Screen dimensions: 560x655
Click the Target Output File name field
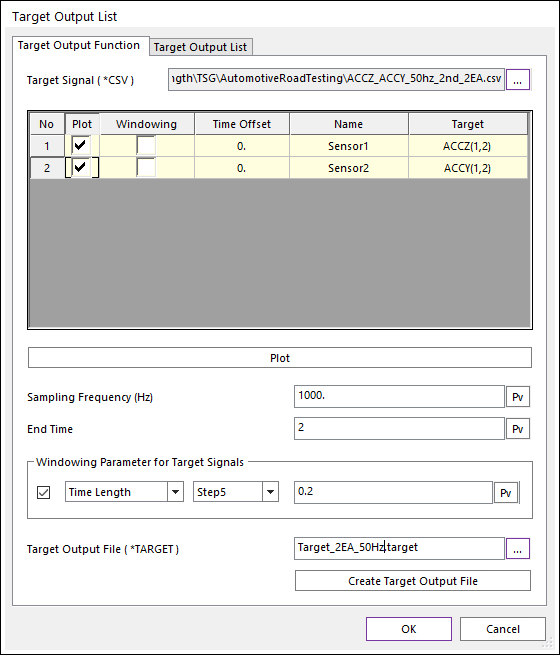(x=399, y=548)
